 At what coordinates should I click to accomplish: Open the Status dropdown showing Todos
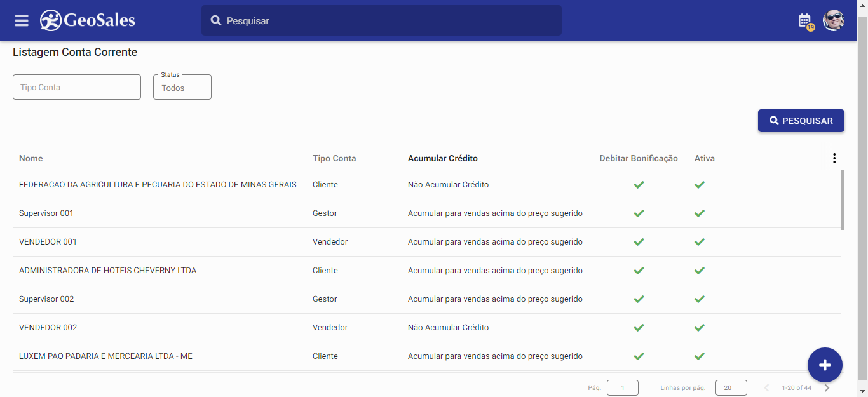[x=182, y=88]
